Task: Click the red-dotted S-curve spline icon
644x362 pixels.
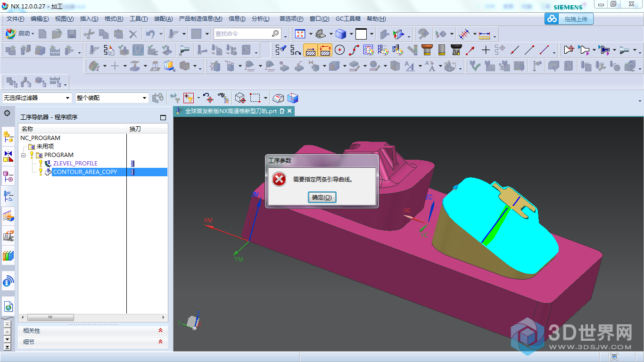Action: (x=354, y=49)
